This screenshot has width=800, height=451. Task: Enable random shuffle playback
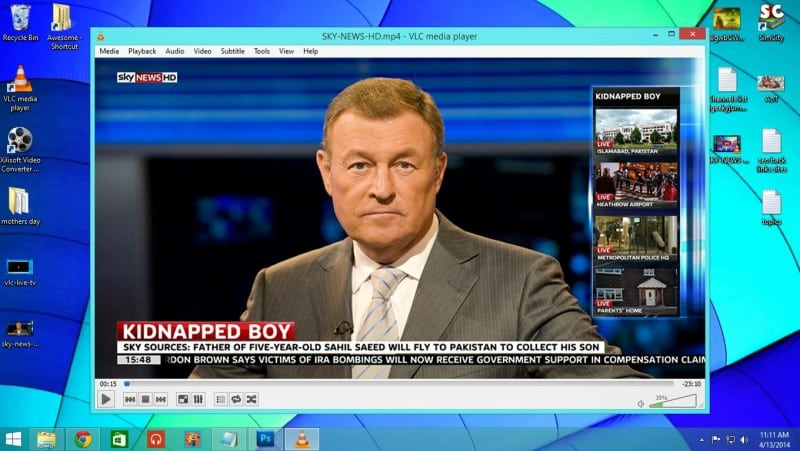pyautogui.click(x=252, y=399)
